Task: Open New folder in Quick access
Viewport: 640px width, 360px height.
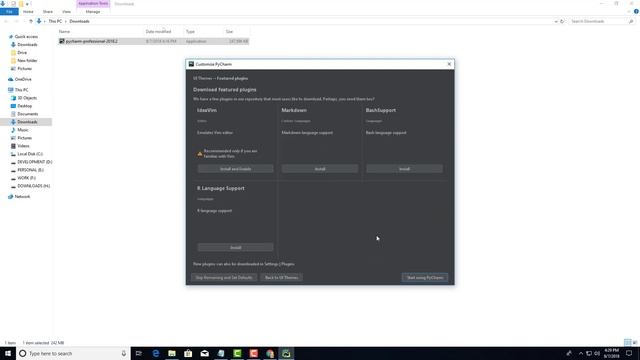Action: 27,60
